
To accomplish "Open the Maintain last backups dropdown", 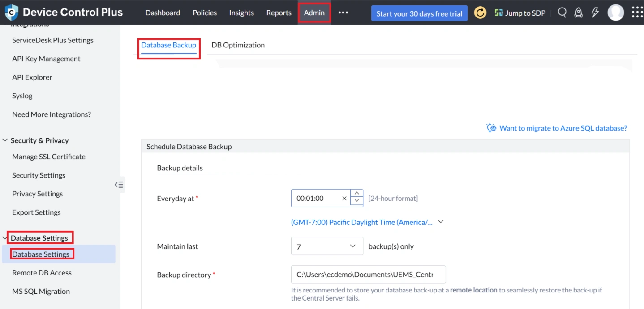I will pos(327,246).
